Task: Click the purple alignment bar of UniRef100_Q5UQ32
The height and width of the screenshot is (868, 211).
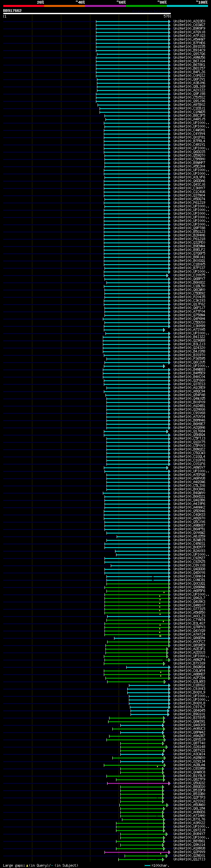Action: 139,783
